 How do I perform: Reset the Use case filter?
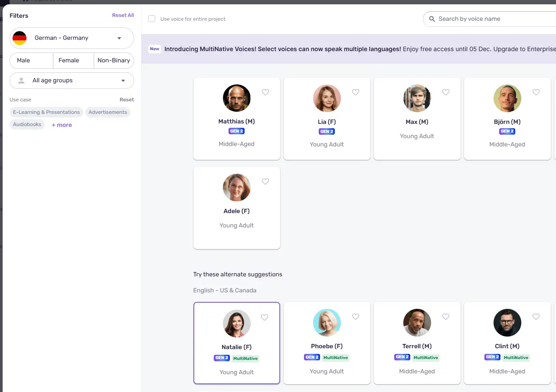click(x=127, y=100)
